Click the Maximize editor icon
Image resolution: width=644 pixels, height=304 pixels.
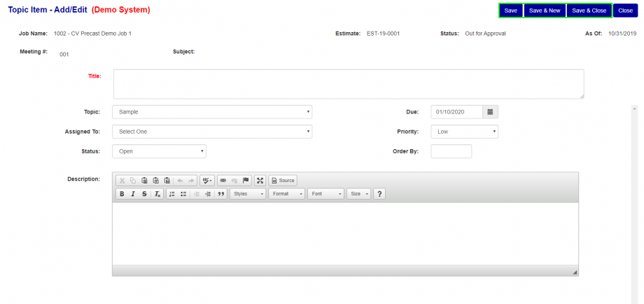point(260,180)
